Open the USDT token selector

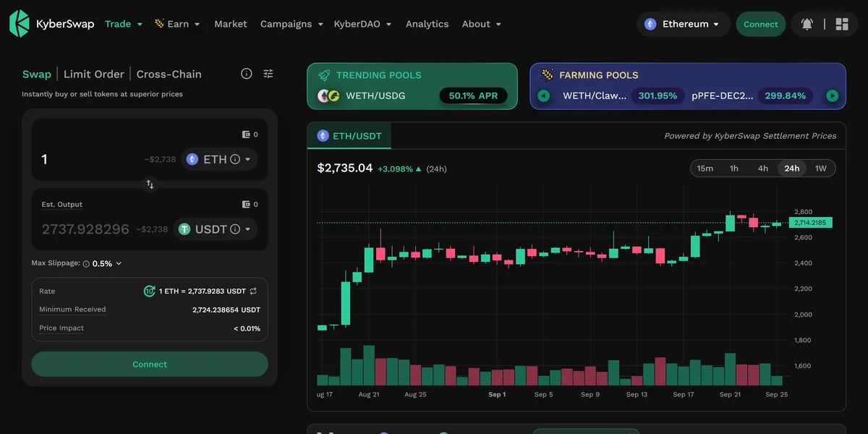coord(215,229)
